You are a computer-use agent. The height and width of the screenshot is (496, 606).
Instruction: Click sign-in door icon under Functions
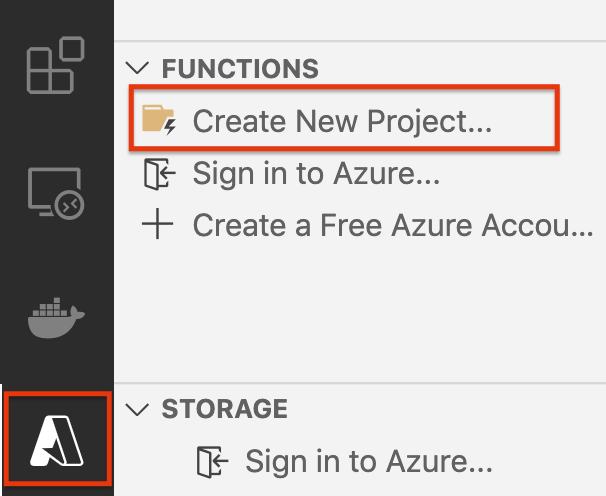pyautogui.click(x=159, y=174)
